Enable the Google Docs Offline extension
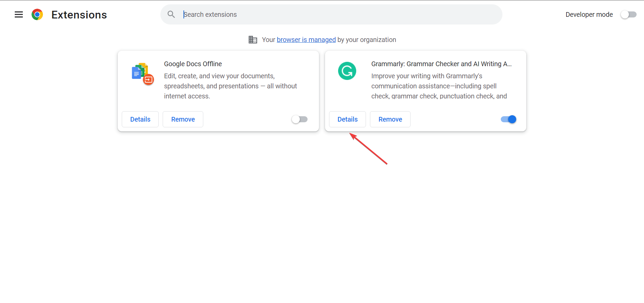644x303 pixels. point(300,119)
